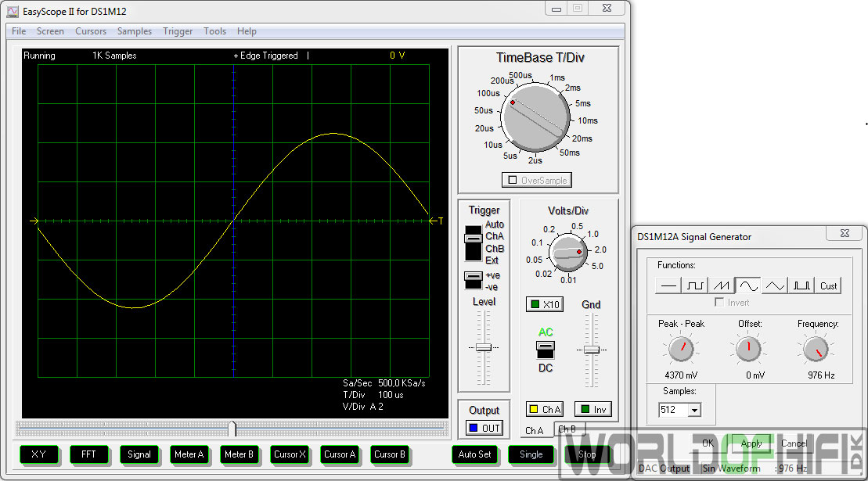Toggle the Inv channel invert button

tap(593, 409)
